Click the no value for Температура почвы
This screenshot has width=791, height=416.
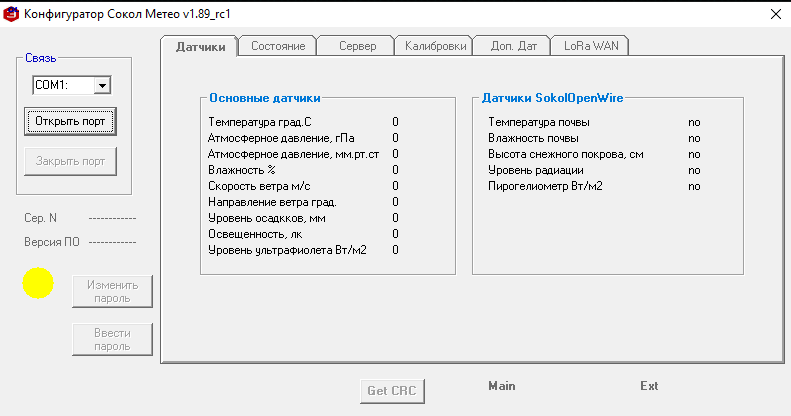coord(694,123)
